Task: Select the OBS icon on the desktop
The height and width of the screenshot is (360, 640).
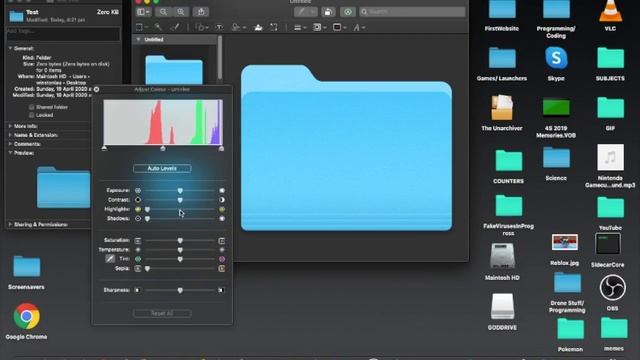Action: point(612,287)
